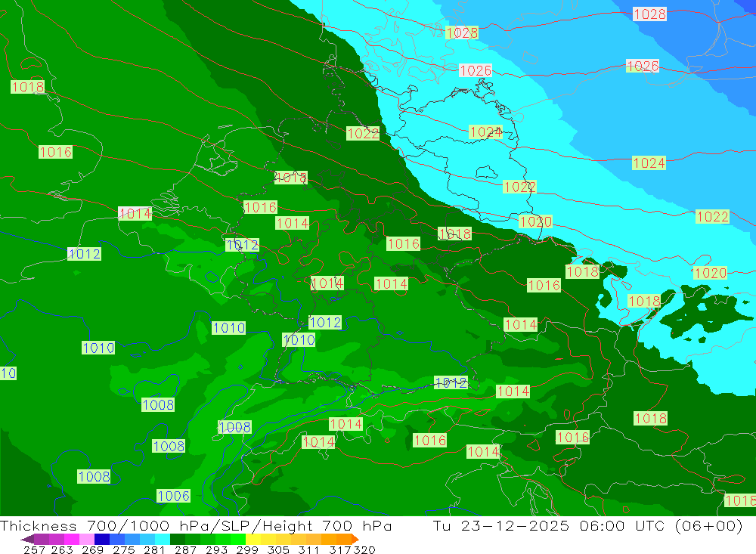756x554 pixels.
Task: Click the 263 legend value
Action: pos(61,549)
